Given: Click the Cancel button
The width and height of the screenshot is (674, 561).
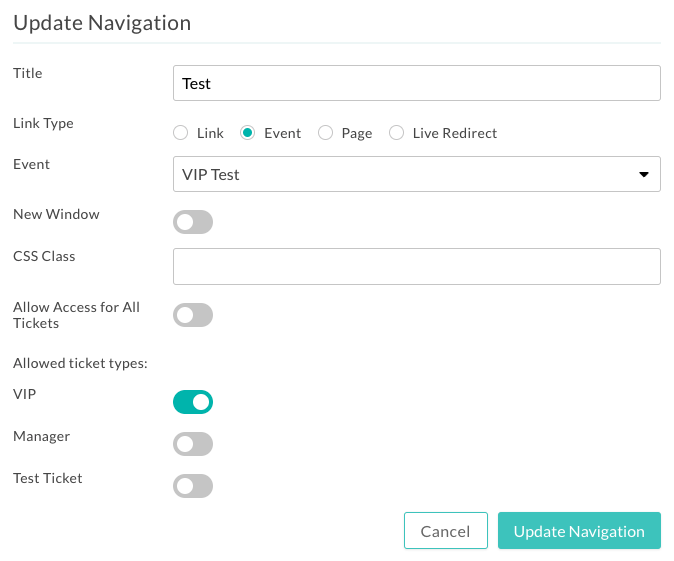Looking at the screenshot, I should point(446,530).
